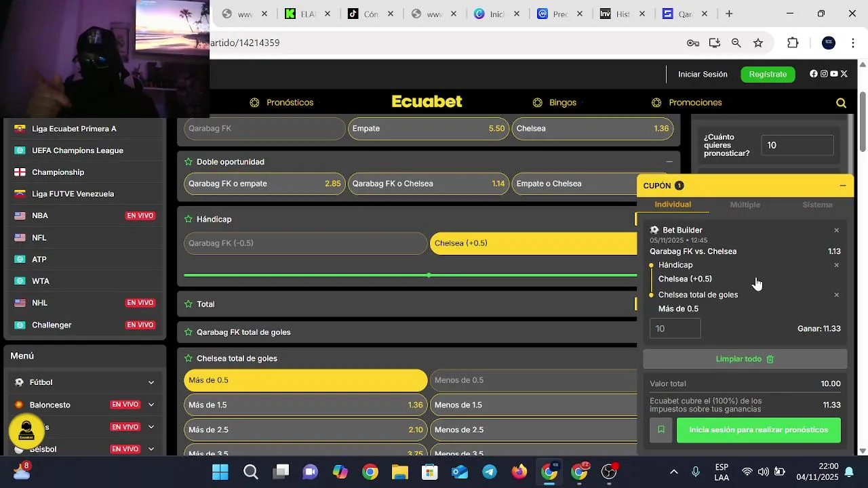The height and width of the screenshot is (488, 868).
Task: Add Doble oportunidad market to favorites star
Action: (189, 162)
